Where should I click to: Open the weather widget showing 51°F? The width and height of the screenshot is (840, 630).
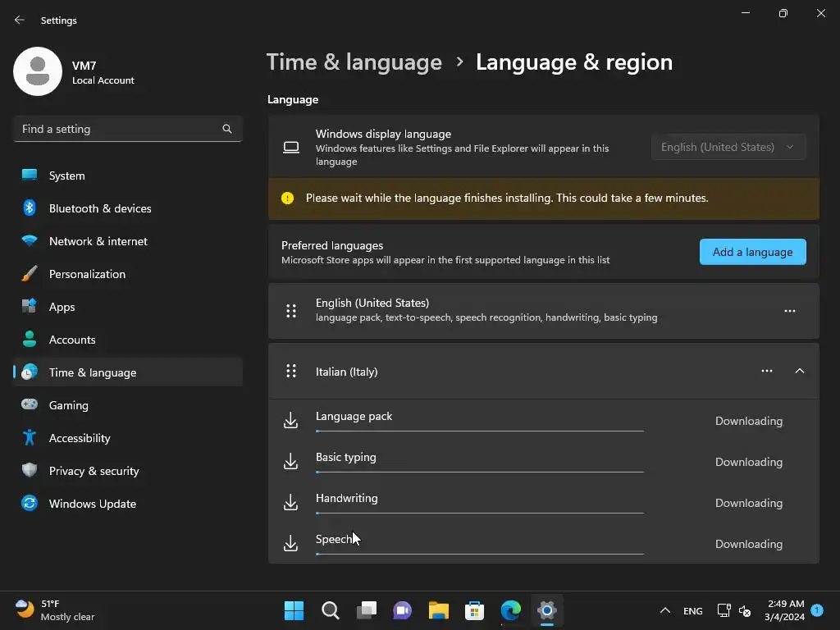[x=55, y=610]
